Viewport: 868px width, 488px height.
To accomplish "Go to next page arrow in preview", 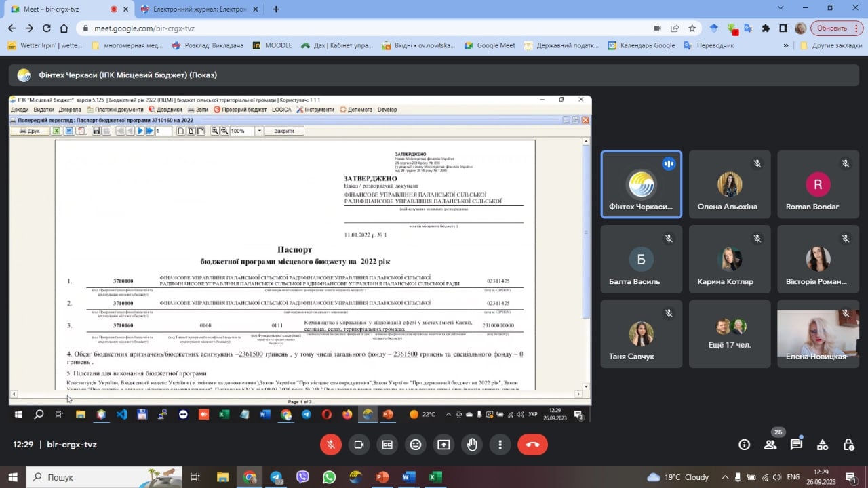I will click(140, 131).
